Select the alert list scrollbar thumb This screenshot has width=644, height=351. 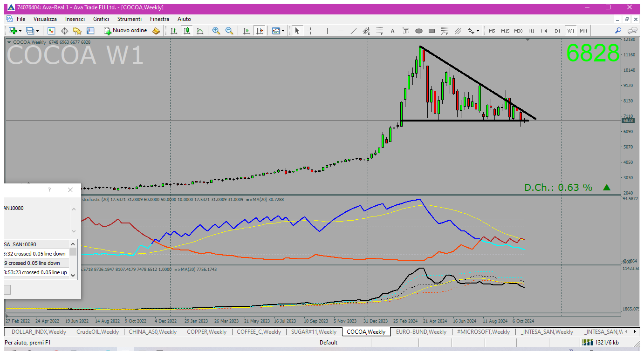coord(73,252)
